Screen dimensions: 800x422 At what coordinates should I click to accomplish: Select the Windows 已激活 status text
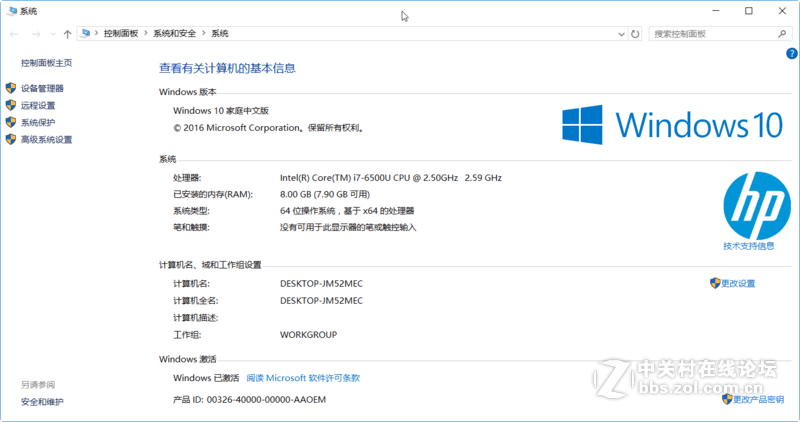tap(206, 378)
